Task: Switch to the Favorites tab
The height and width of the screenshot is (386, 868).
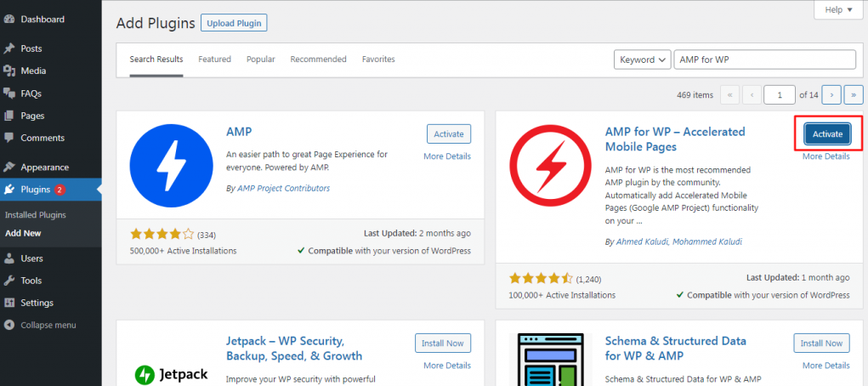Action: tap(378, 60)
